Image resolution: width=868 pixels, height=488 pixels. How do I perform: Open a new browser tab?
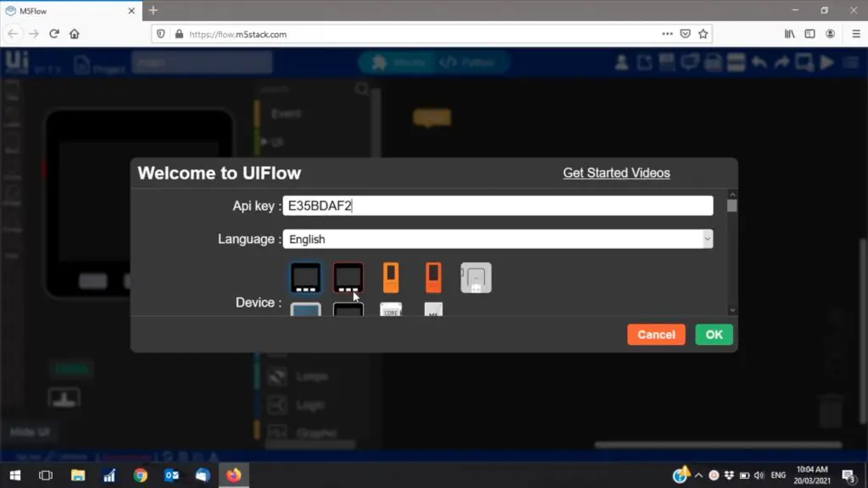153,10
